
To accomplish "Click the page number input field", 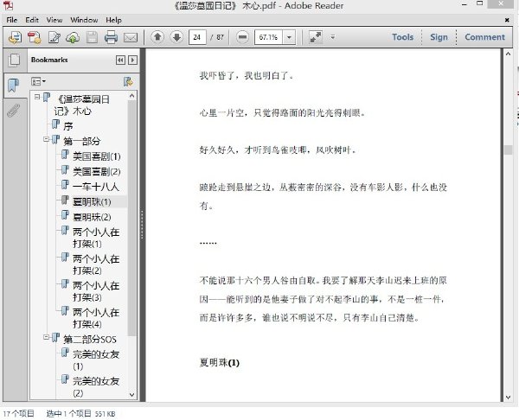I will click(197, 37).
